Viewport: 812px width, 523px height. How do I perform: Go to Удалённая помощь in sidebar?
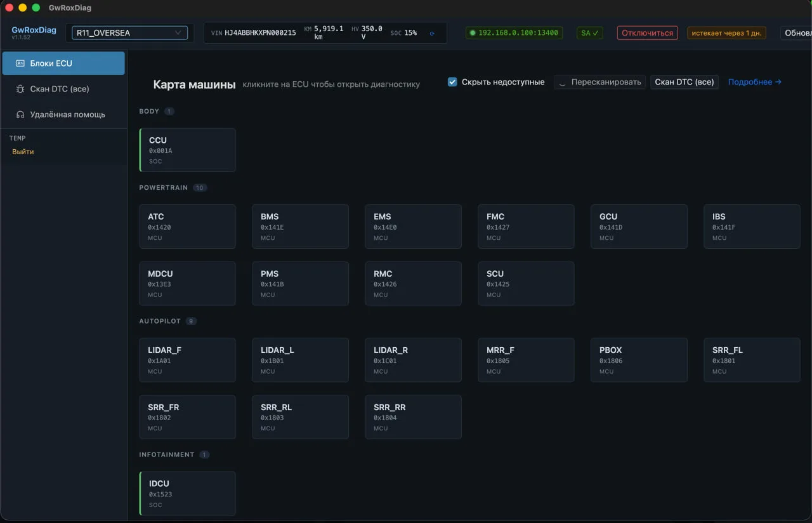pos(63,114)
